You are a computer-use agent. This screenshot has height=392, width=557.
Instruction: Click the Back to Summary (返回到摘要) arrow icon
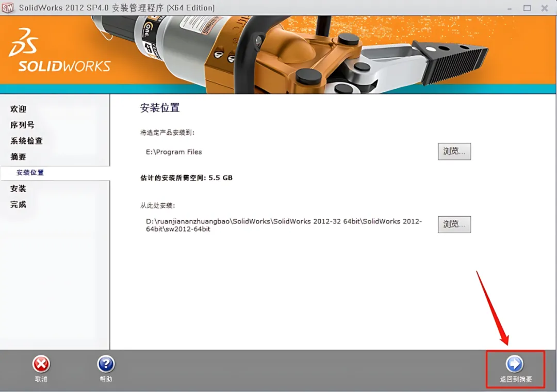pyautogui.click(x=514, y=364)
